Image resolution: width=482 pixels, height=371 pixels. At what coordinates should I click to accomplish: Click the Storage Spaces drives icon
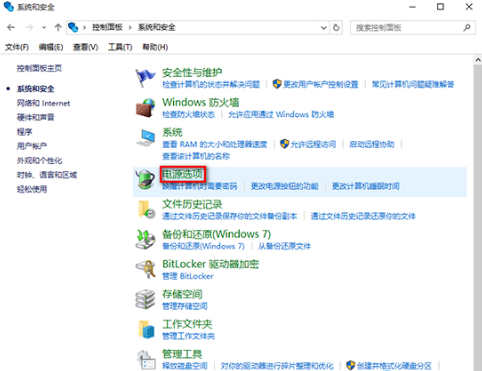coord(145,299)
